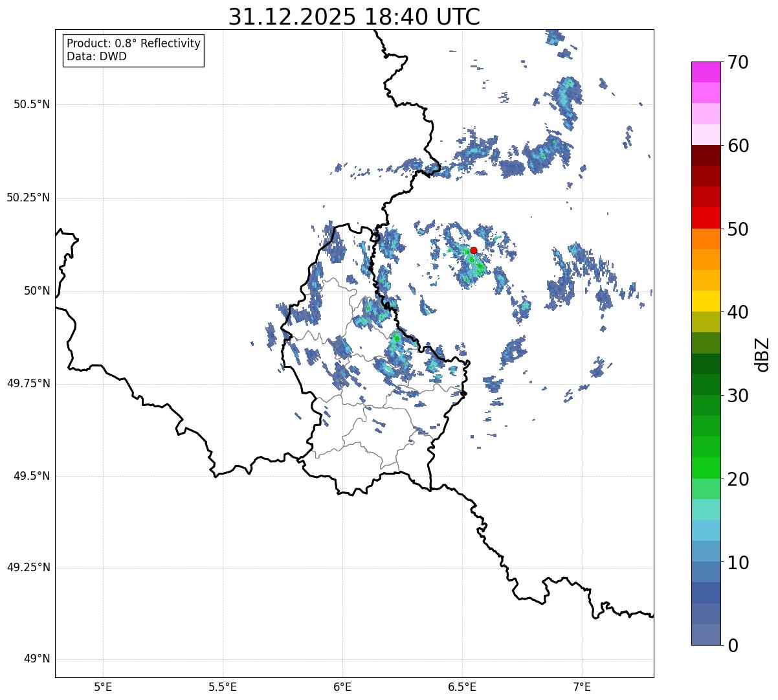Click the 5.5°E longitude label

(x=223, y=687)
